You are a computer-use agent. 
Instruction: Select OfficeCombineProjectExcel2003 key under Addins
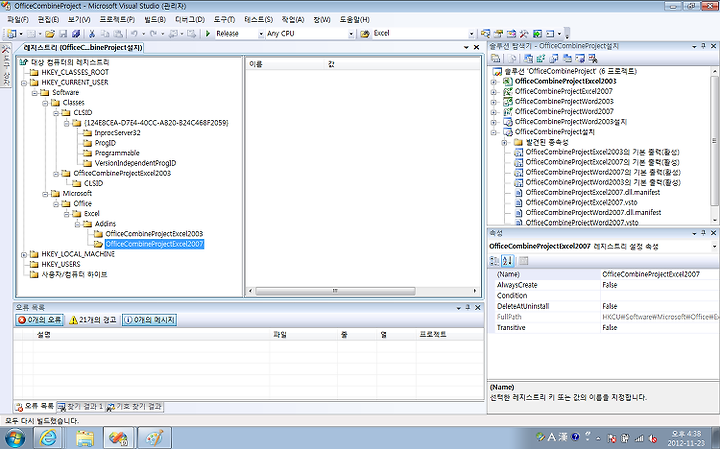(x=154, y=234)
